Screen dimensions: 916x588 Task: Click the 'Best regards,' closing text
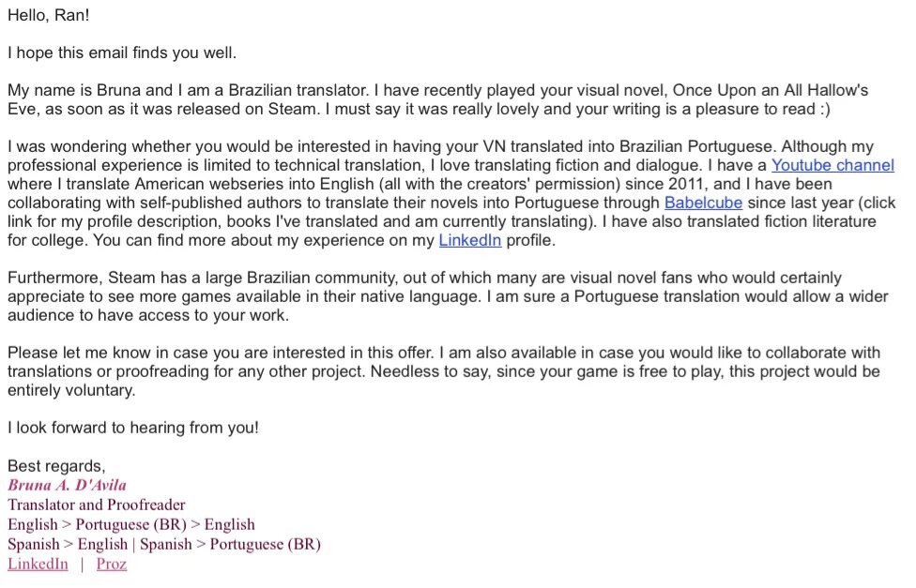point(56,466)
